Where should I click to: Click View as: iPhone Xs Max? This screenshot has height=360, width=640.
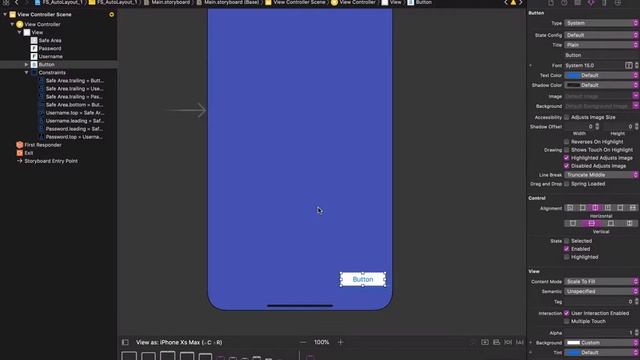[179, 342]
